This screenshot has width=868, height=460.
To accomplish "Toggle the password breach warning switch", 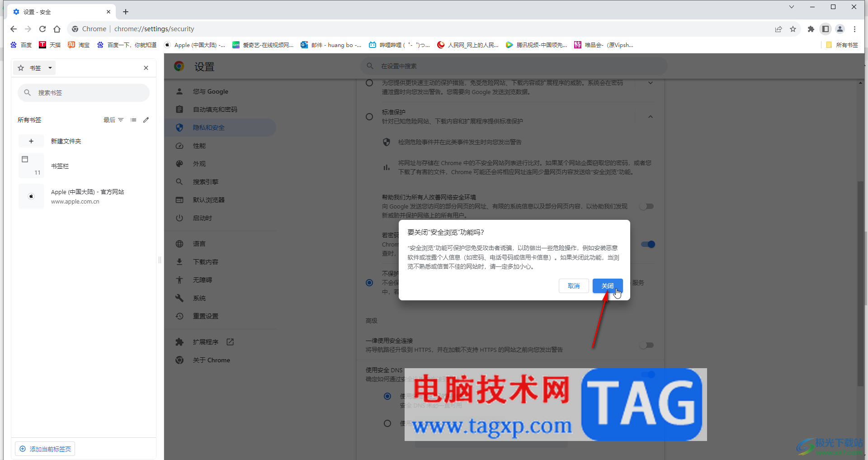I will [x=648, y=244].
